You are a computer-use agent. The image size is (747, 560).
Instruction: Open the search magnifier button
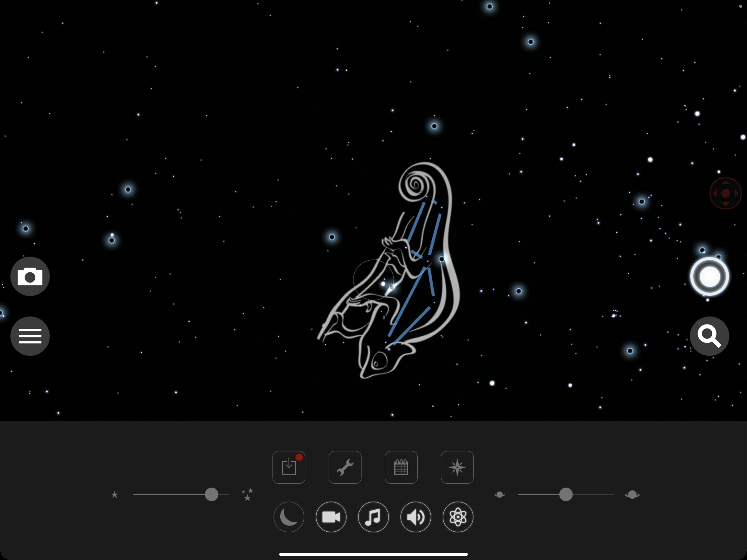[x=709, y=336]
